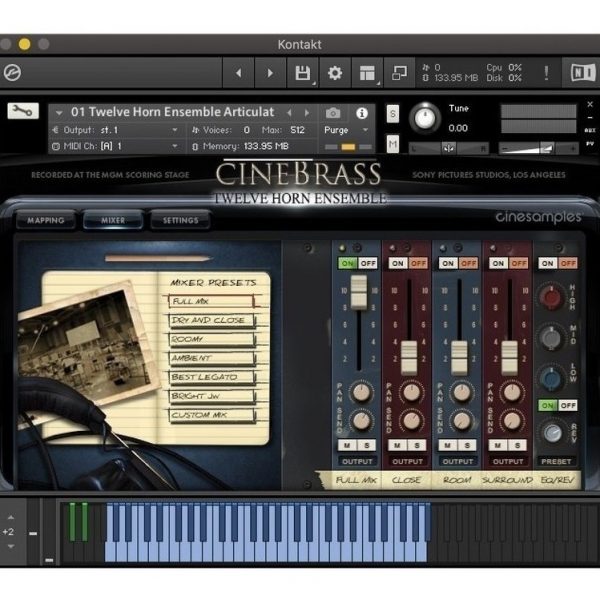Select previous instrument arrow beside instrument name
The width and height of the screenshot is (600, 600).
[289, 113]
